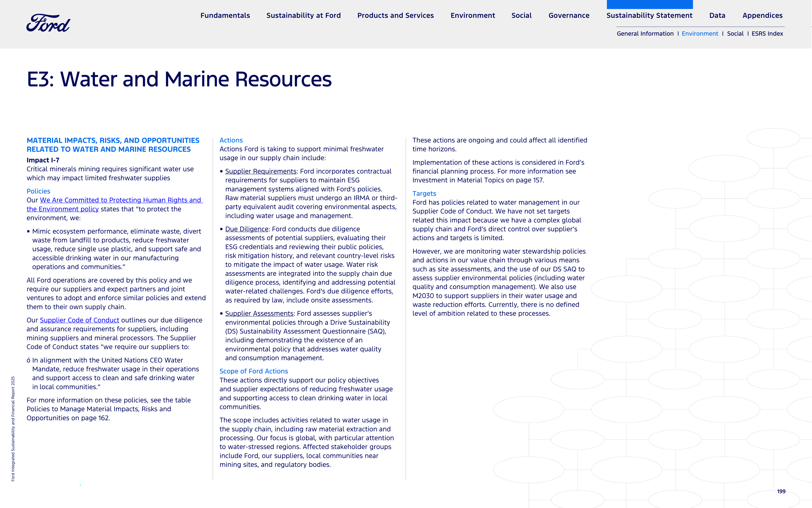Click the Material Impacts, Risks, and Opportunities heading
Viewport: 812px width, 508px height.
(x=113, y=145)
